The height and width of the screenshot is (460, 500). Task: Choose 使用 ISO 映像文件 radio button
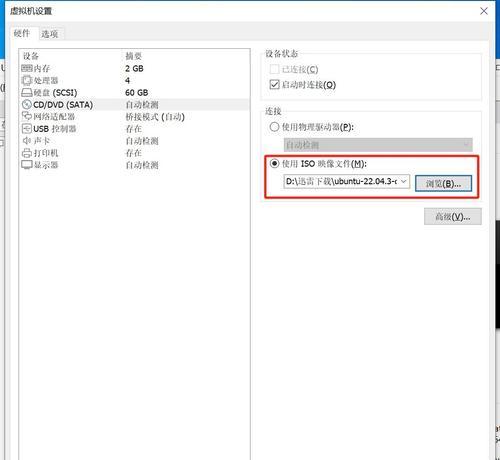click(x=274, y=163)
